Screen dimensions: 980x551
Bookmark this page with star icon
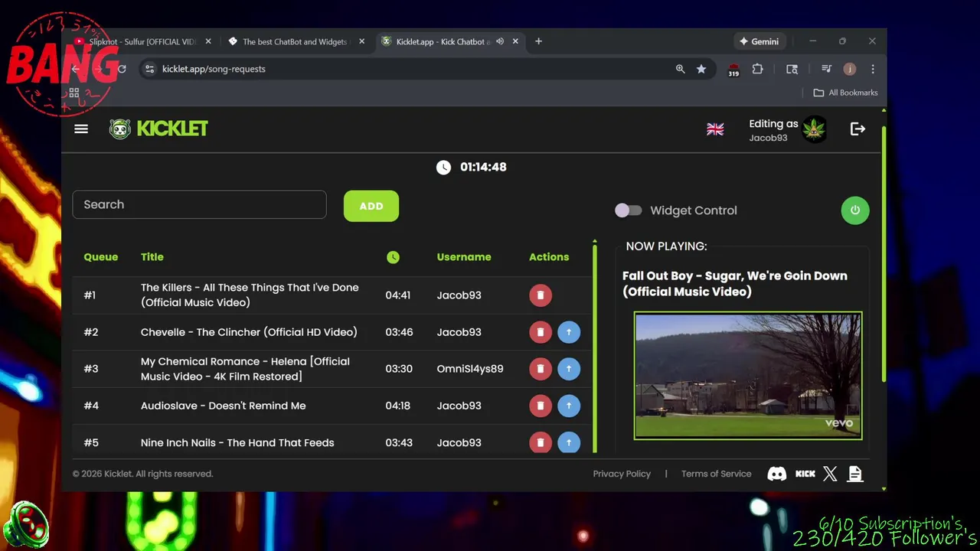tap(701, 69)
